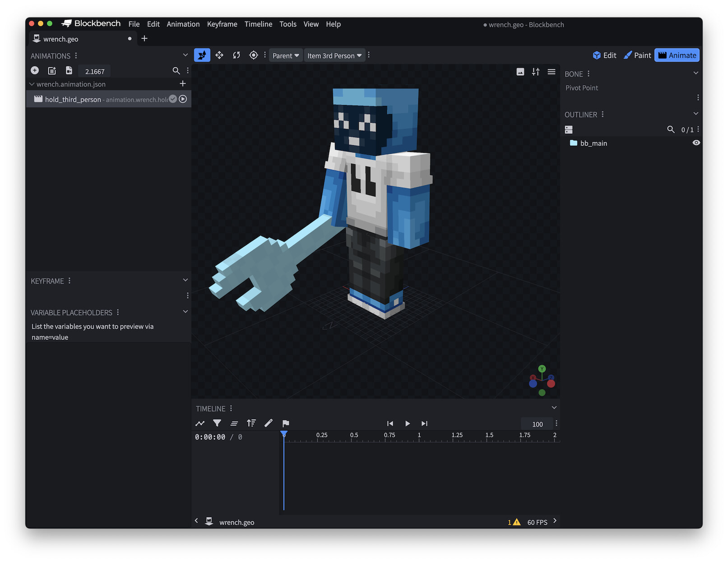Add a timeline marker flag
The image size is (728, 562).
(286, 423)
